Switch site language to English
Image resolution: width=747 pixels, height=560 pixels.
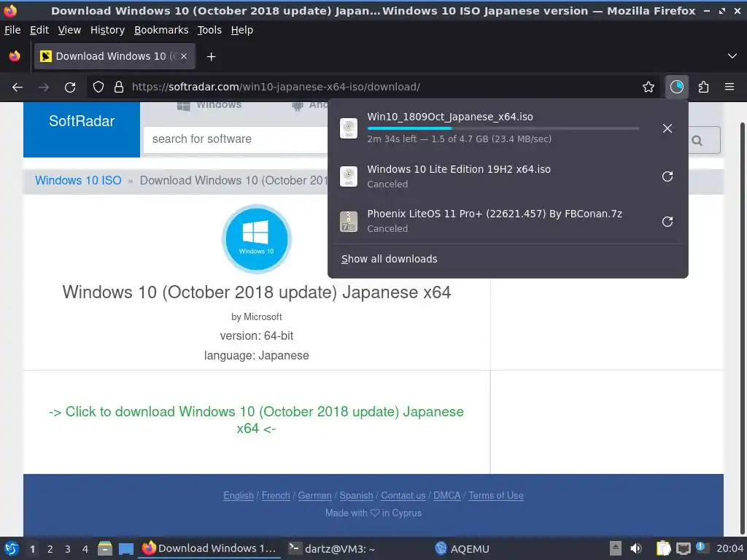coord(239,496)
